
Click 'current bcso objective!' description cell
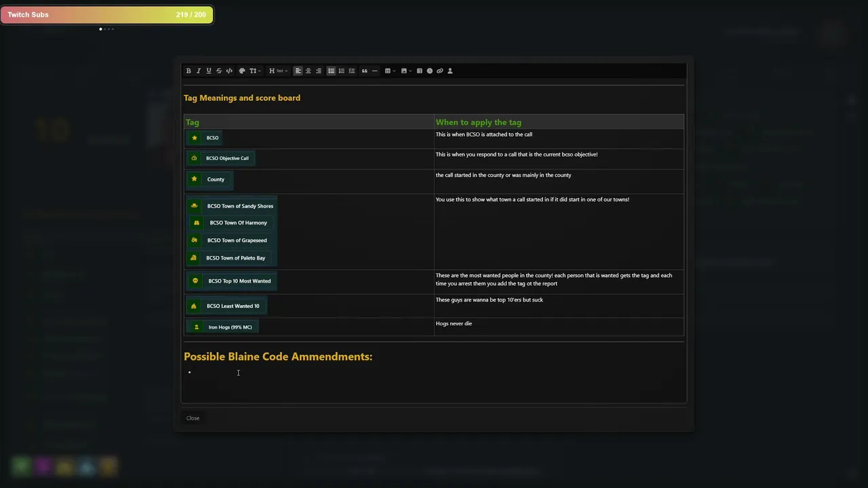point(559,159)
